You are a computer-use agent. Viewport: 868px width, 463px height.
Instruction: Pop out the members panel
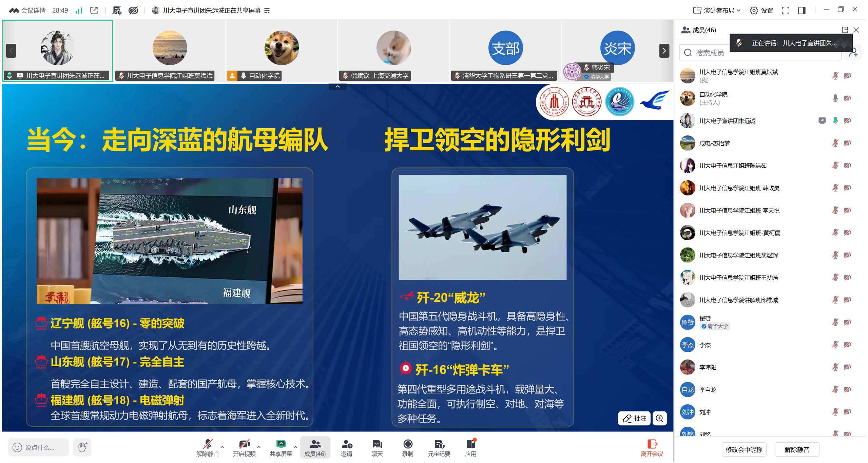pos(845,30)
